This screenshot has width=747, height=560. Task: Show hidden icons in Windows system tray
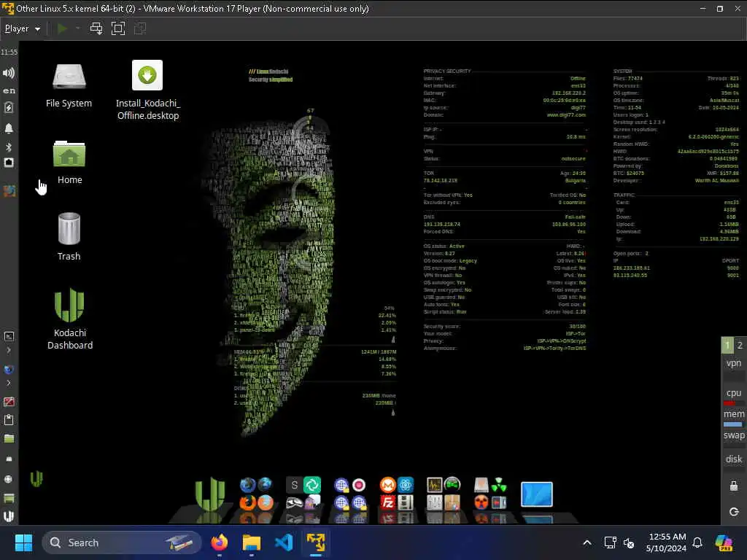tap(587, 542)
